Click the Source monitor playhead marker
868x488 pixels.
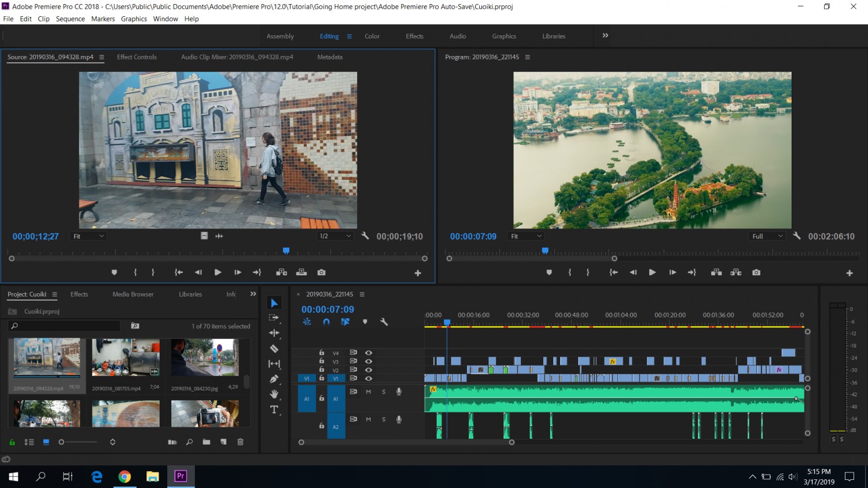click(x=286, y=251)
